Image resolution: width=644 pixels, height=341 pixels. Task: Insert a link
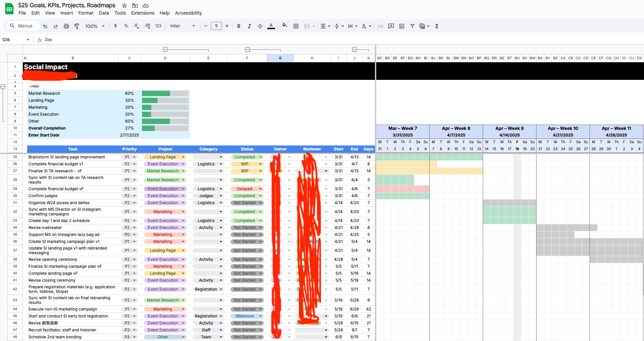(x=380, y=26)
